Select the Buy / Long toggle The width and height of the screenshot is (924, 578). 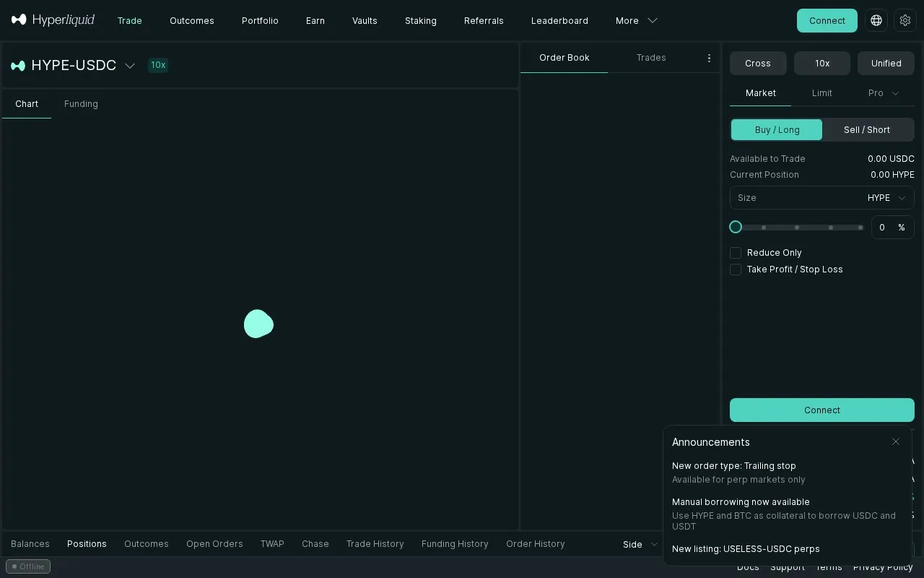(x=777, y=130)
